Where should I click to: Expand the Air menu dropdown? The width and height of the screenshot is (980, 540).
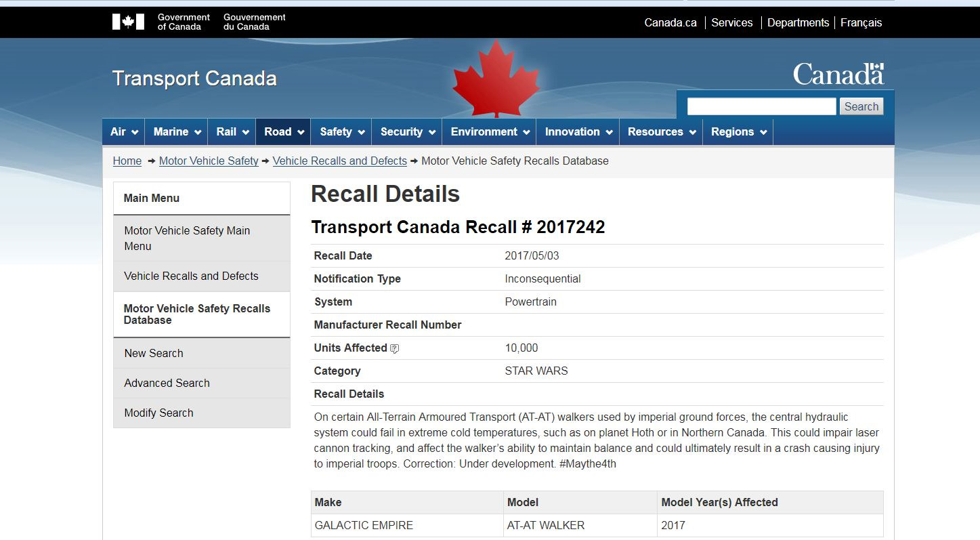point(125,131)
